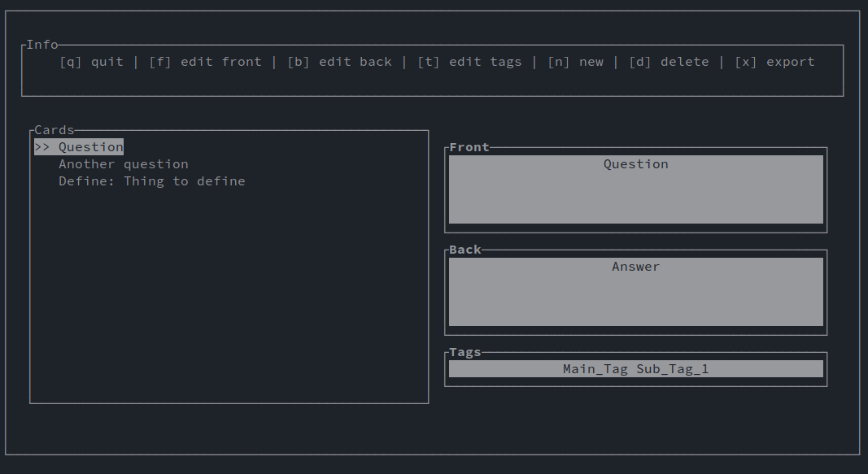Click the [t] edit tags hint
This screenshot has height=474, width=868.
pyautogui.click(x=469, y=62)
